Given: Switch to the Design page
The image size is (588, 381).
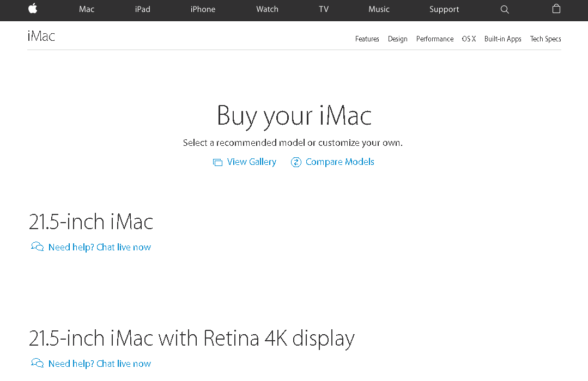Looking at the screenshot, I should pyautogui.click(x=397, y=39).
